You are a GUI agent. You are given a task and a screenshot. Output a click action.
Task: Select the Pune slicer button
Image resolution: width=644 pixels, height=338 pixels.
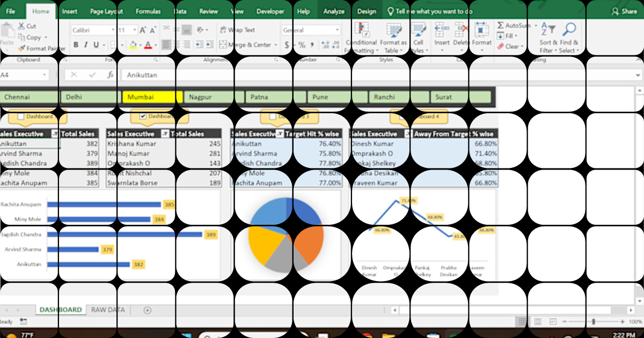click(336, 97)
